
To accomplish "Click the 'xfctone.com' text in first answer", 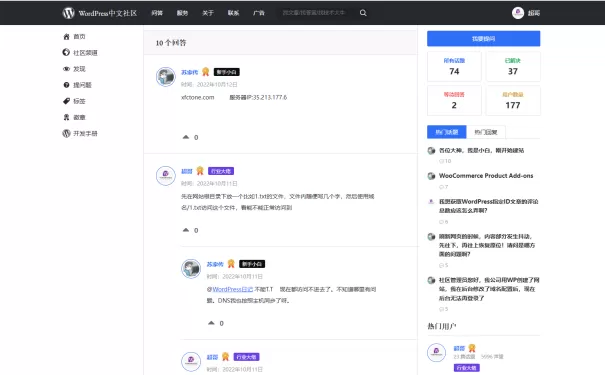I will click(198, 97).
